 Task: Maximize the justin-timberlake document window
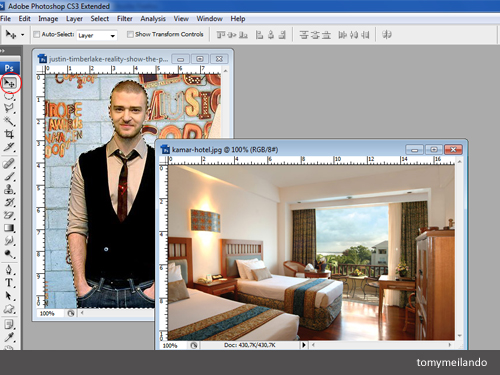coord(200,59)
